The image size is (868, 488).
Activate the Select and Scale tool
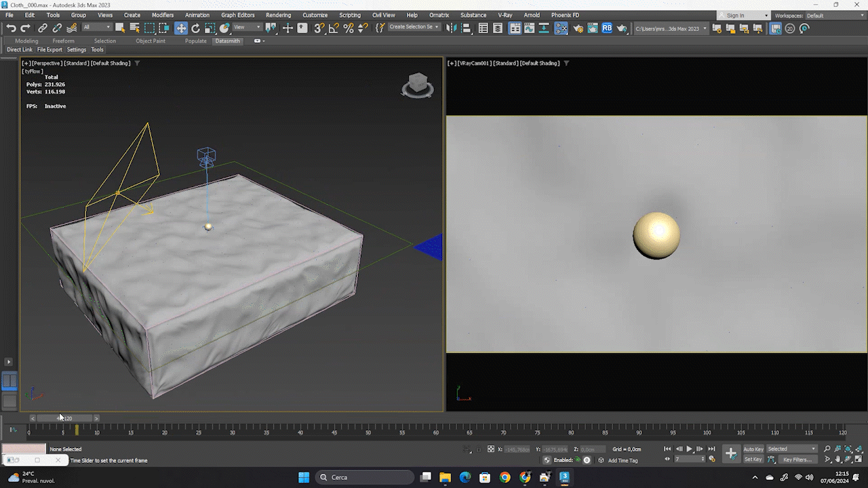click(210, 28)
